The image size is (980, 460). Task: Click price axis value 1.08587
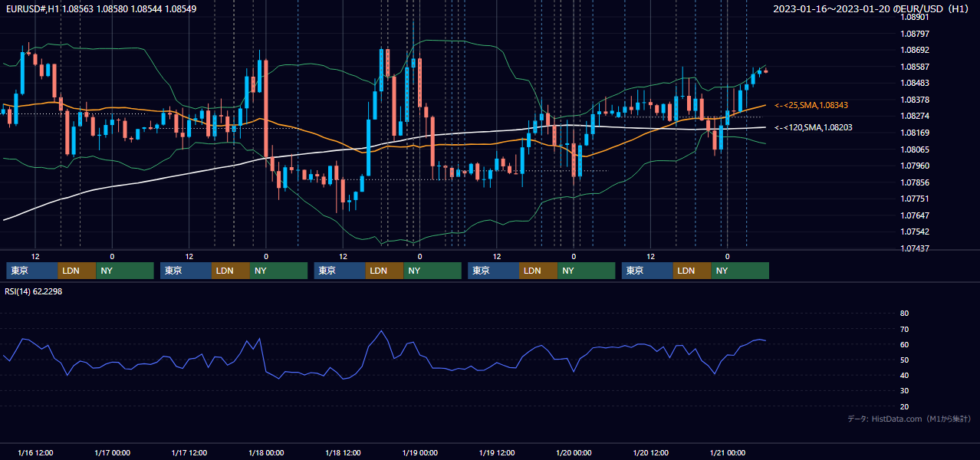pyautogui.click(x=914, y=67)
